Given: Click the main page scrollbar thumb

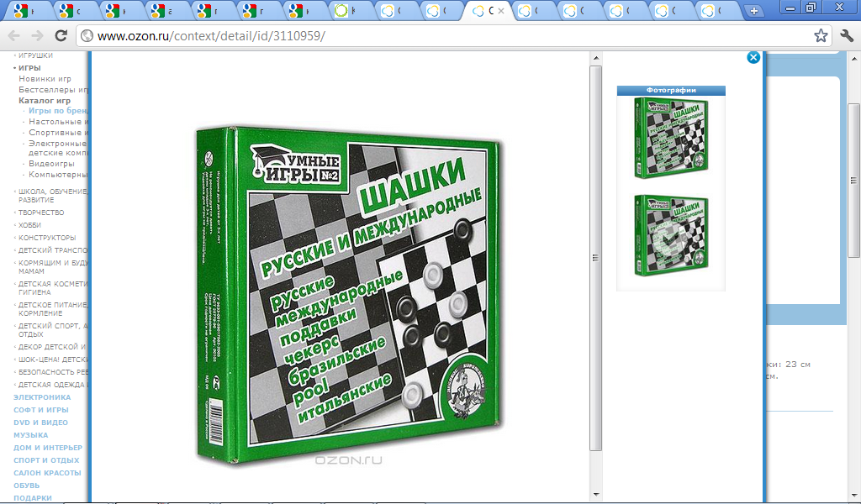Looking at the screenshot, I should coord(854,180).
